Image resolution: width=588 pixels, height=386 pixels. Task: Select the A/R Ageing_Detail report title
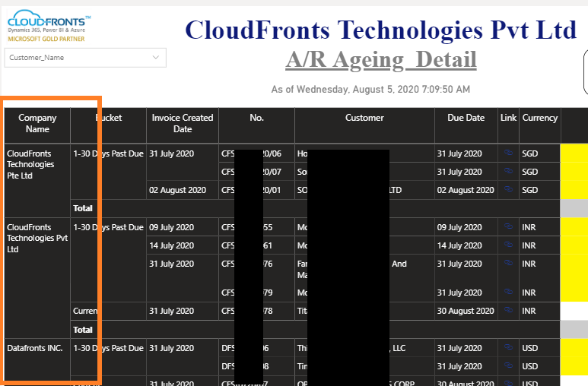click(381, 60)
